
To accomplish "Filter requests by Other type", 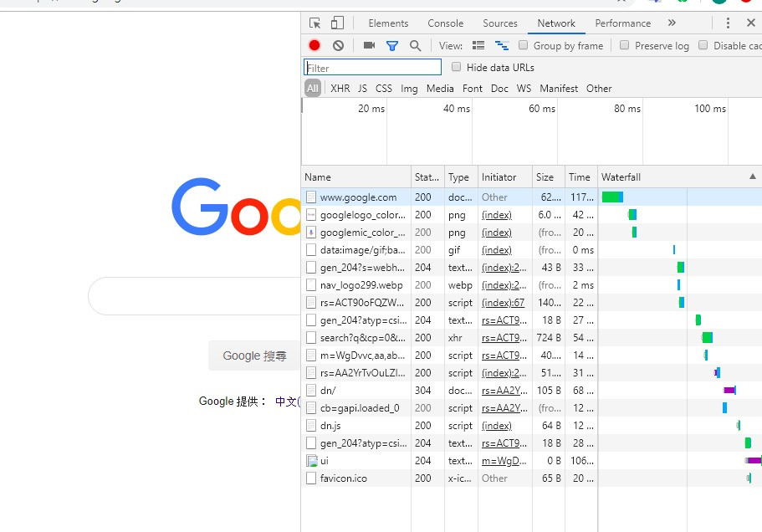I will (x=599, y=89).
